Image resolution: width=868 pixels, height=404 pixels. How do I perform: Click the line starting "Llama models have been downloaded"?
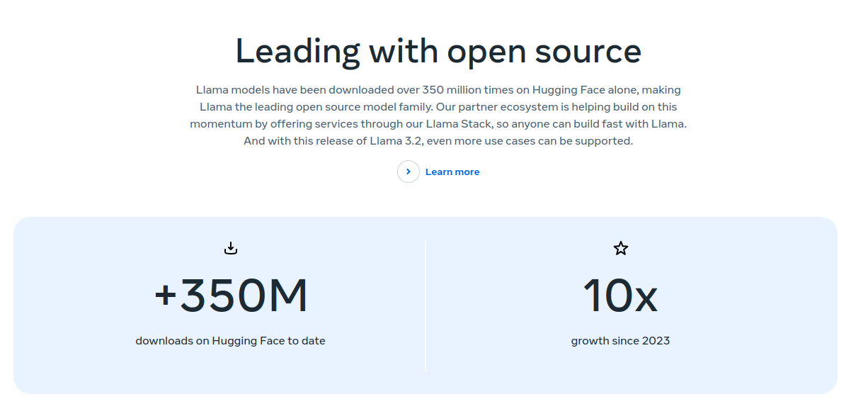click(438, 90)
